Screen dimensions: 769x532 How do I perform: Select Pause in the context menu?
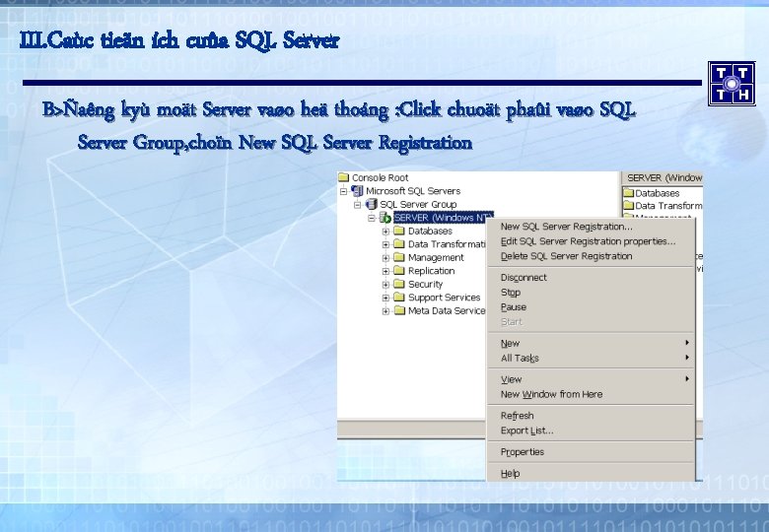tap(591, 306)
